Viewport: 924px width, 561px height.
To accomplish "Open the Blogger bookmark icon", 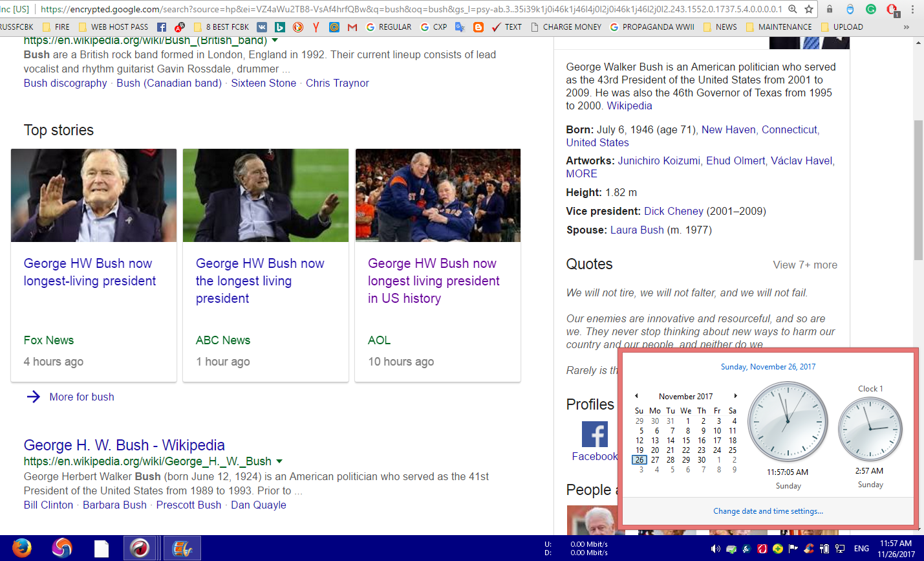I will pos(478,27).
